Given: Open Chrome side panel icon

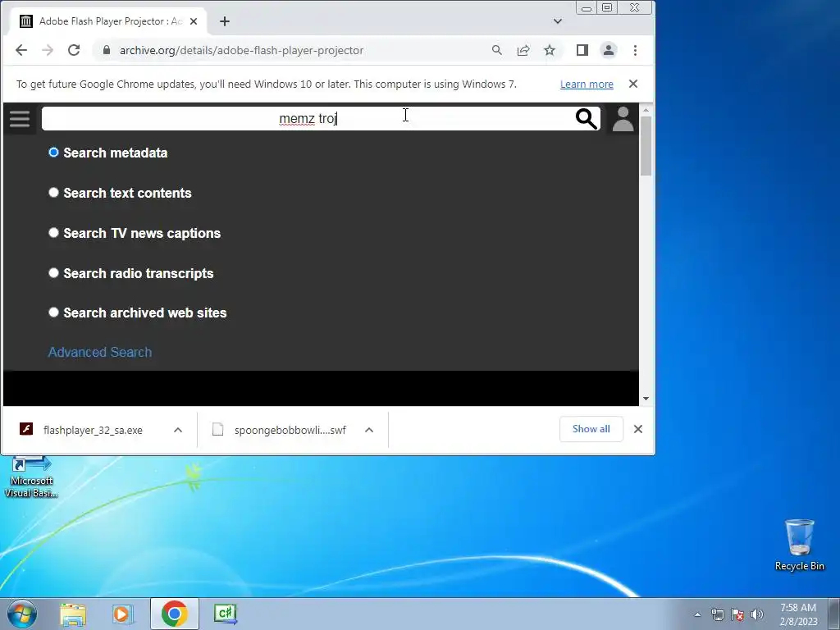Looking at the screenshot, I should click(582, 50).
